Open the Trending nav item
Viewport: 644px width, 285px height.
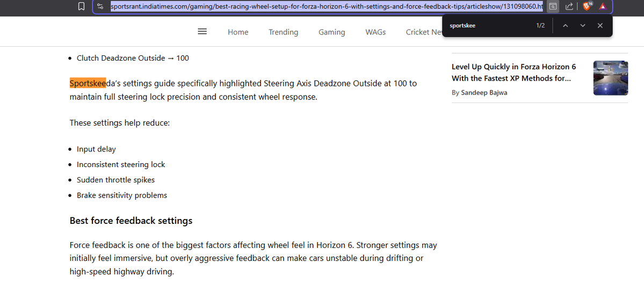(284, 32)
